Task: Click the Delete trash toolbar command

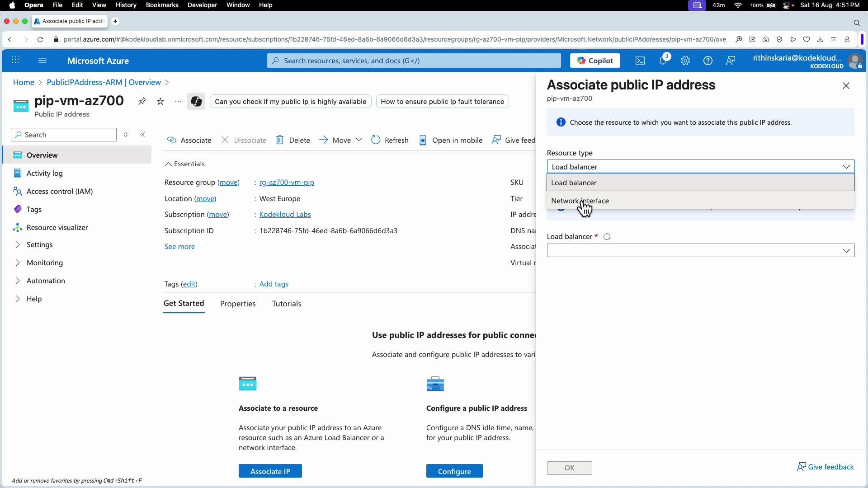Action: point(293,140)
